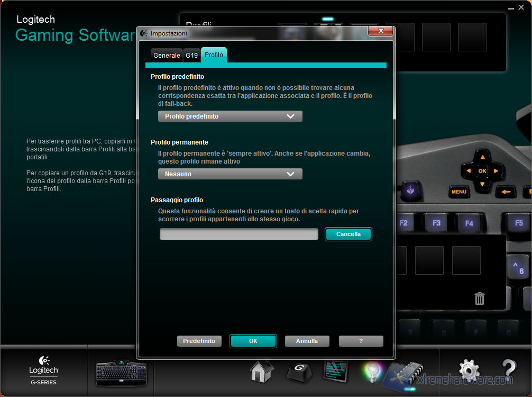The height and width of the screenshot is (397, 532).
Task: Expand the Profilo predefinito dropdown
Action: click(230, 116)
